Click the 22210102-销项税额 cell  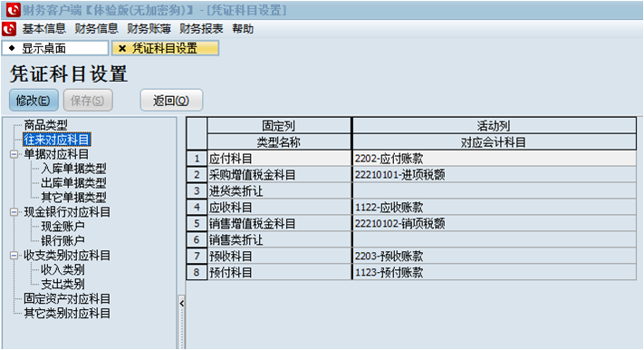pos(495,224)
